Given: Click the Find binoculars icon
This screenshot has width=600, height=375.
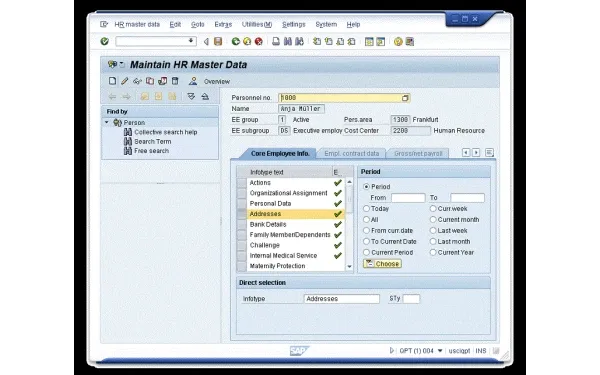Looking at the screenshot, I should point(288,41).
